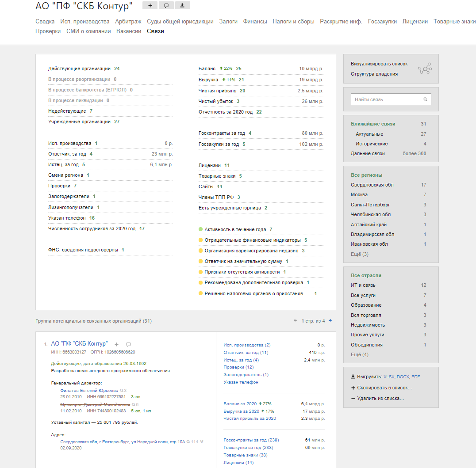Open the Скопировать в список… option
Screen dimensions: 476x468
(384, 388)
